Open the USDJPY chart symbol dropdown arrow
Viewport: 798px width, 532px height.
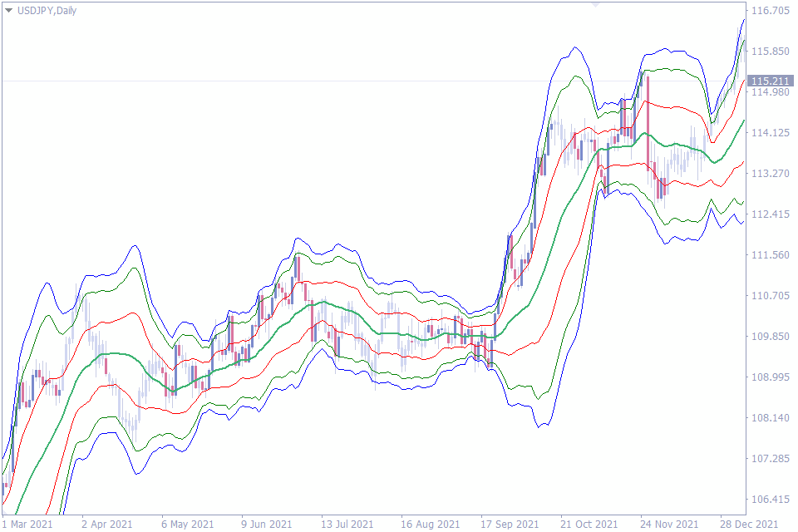(8, 11)
